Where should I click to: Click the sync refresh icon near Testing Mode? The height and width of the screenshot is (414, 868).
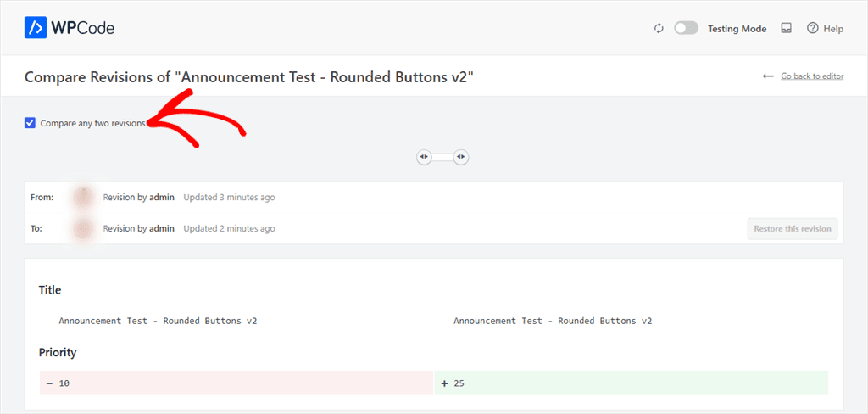(x=659, y=28)
